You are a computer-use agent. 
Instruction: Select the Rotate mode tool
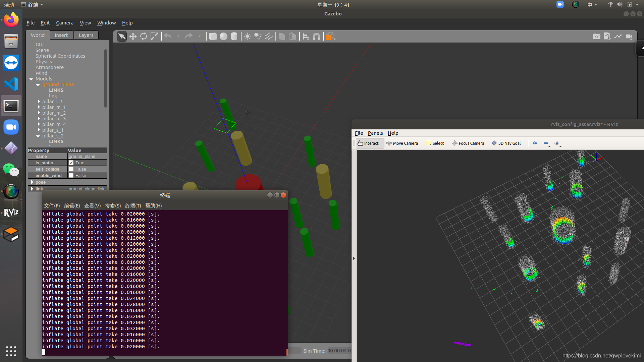tap(144, 37)
